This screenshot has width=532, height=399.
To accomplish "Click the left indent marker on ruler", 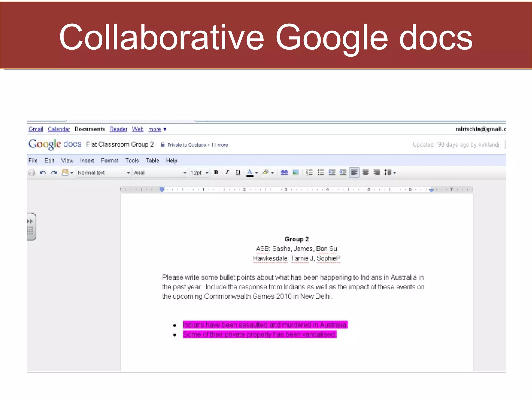I will coord(162,189).
